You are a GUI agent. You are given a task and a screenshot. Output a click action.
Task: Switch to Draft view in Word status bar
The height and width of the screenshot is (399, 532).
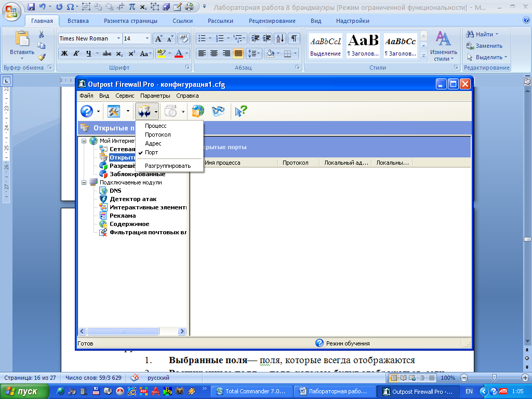coord(432,378)
